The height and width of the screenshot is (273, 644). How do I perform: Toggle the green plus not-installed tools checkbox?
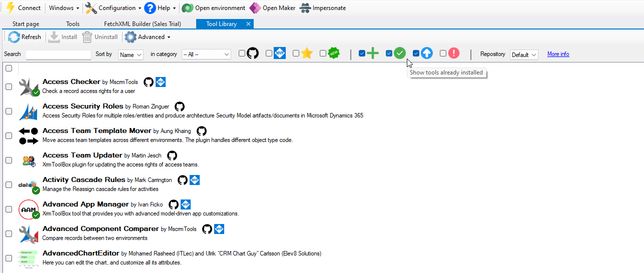coord(362,53)
